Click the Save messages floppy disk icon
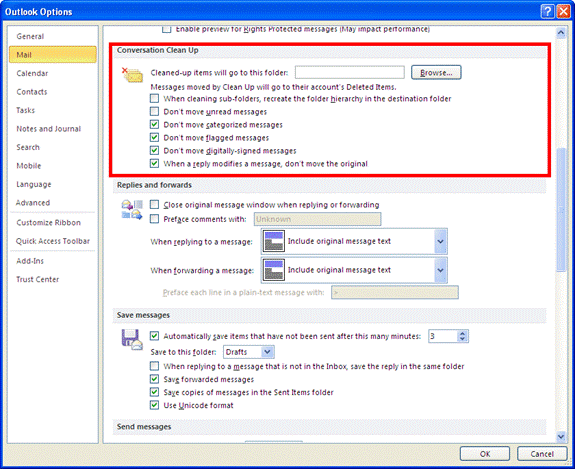This screenshot has height=469, width=575. tap(132, 340)
